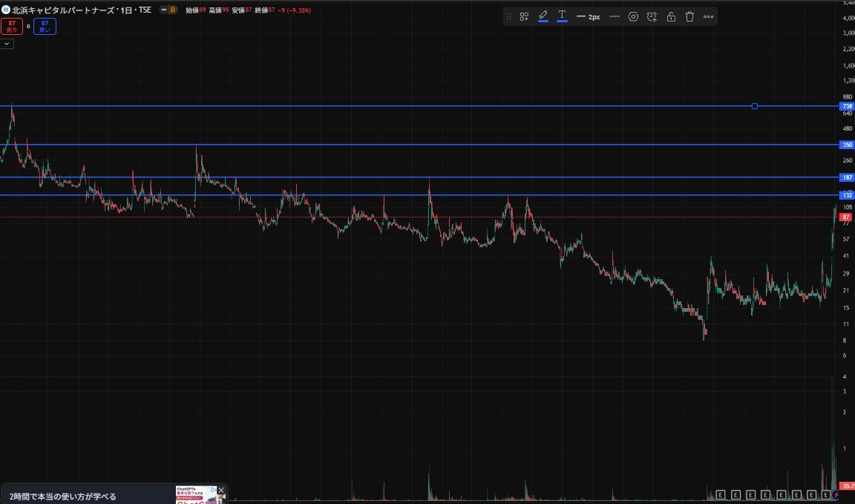Click the 北浜キャピタルパートナーズ symbol title
Screen dimensions: 855x504
[x=65, y=10]
